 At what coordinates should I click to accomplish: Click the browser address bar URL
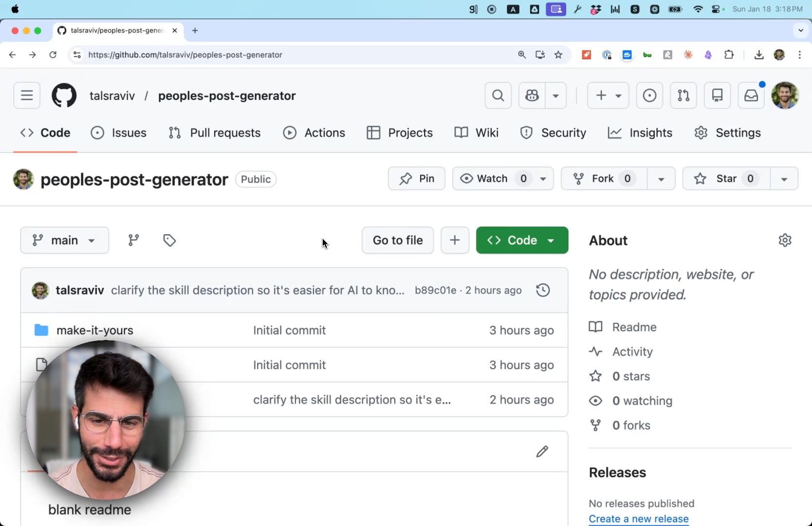point(185,55)
